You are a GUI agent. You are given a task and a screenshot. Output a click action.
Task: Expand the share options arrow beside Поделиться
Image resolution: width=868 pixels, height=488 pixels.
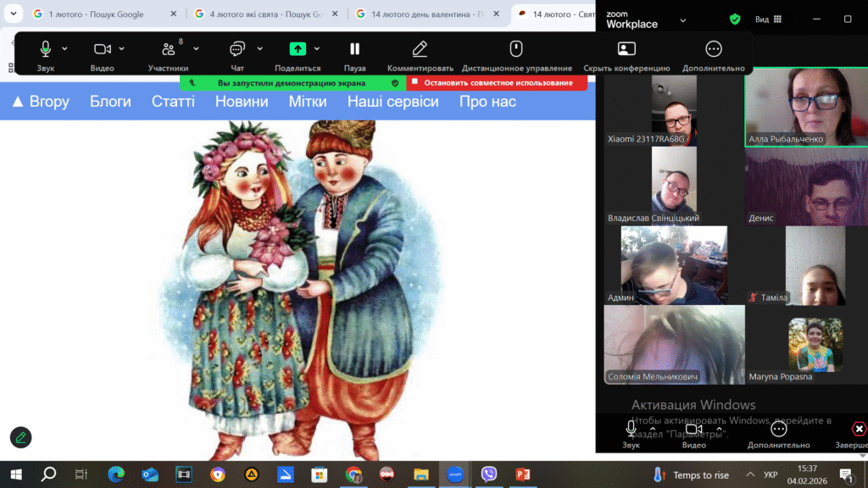(x=318, y=48)
